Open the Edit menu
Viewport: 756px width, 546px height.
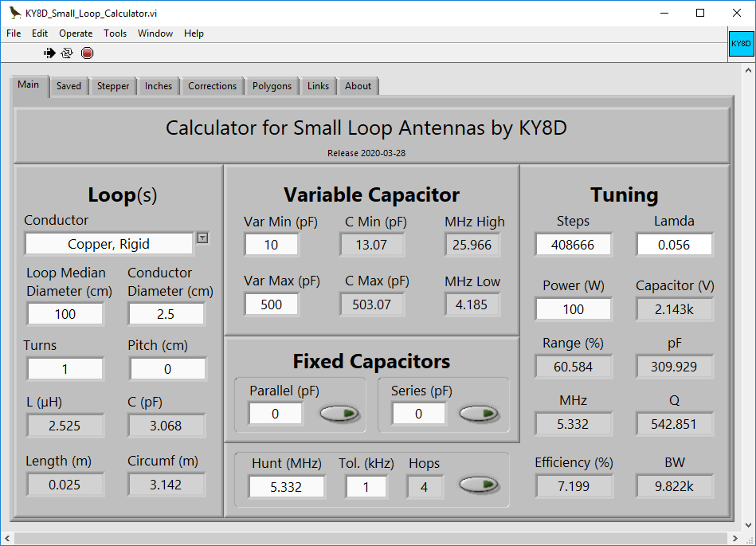40,33
